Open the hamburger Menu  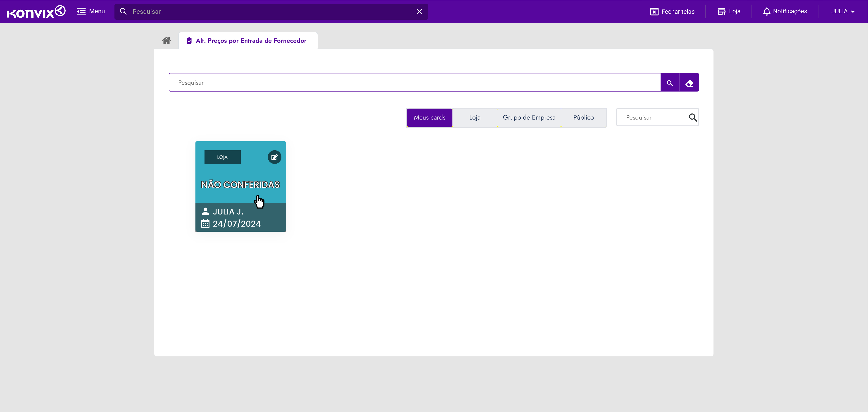(91, 12)
